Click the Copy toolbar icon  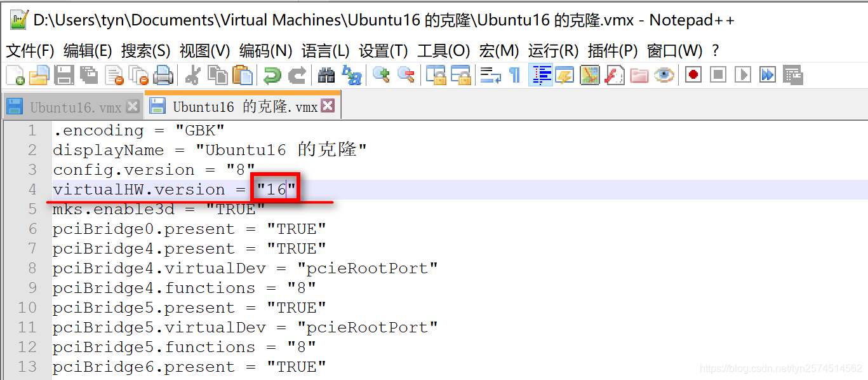pyautogui.click(x=218, y=75)
